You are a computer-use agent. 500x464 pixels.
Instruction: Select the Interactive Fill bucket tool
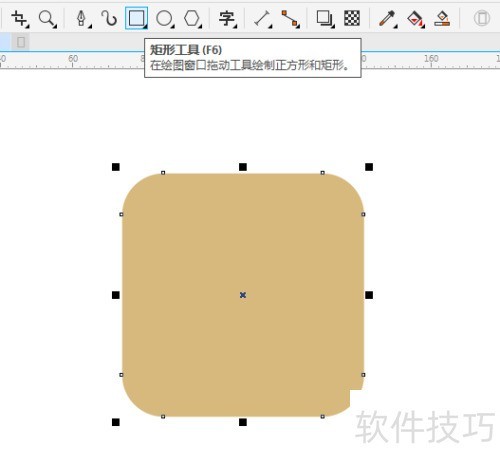tap(415, 18)
